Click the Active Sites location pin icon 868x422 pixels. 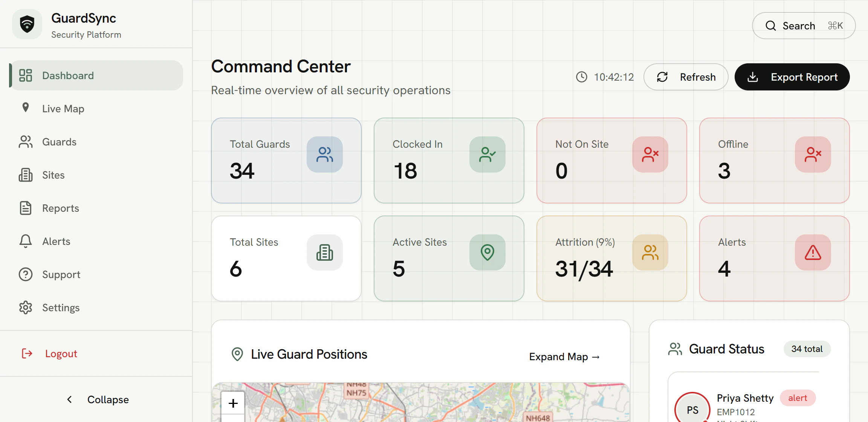[487, 252]
